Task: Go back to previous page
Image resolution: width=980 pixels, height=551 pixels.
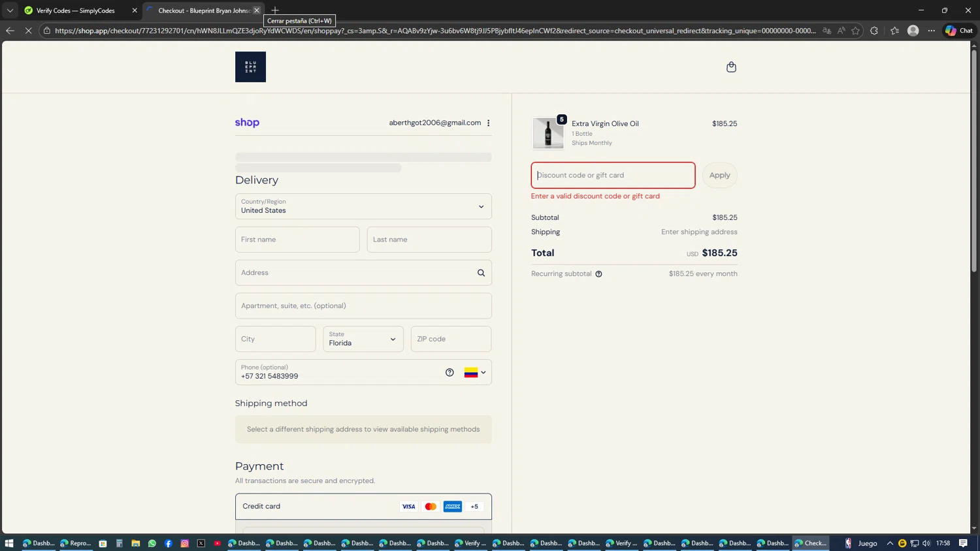Action: click(10, 31)
